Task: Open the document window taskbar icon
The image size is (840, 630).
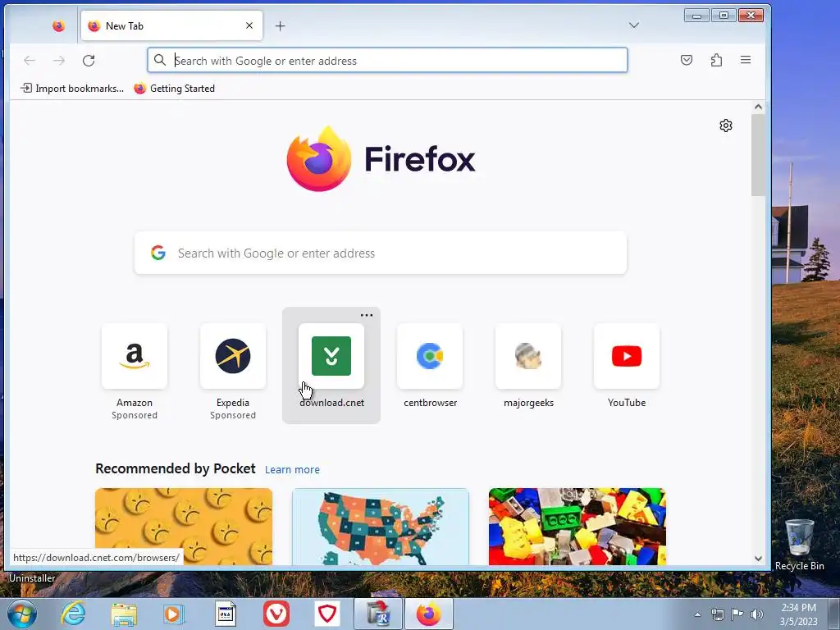Action: (226, 614)
